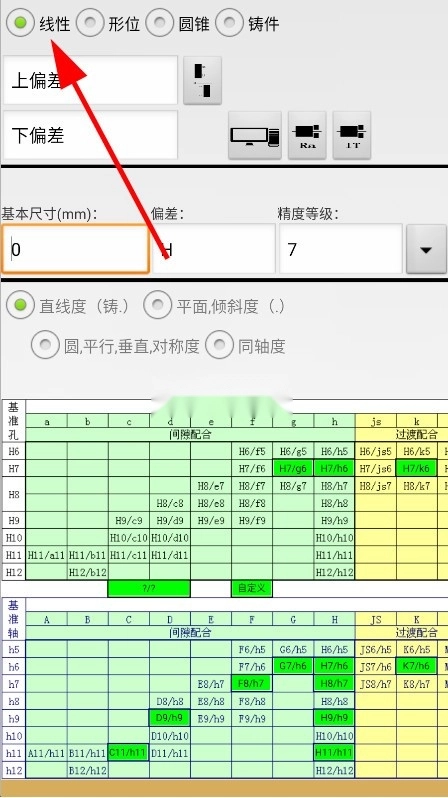The image size is (448, 798).
Task: Select the highlighted H7/k6 fit cell
Action: point(416,468)
